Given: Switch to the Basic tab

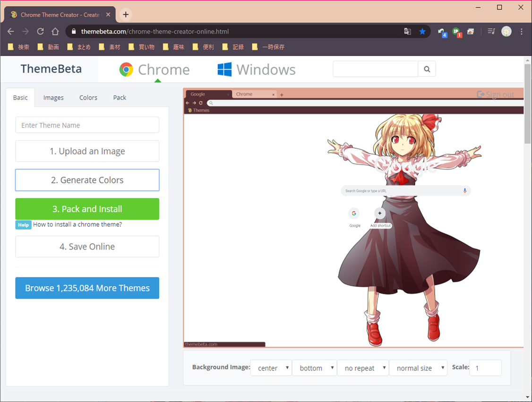Looking at the screenshot, I should click(20, 98).
